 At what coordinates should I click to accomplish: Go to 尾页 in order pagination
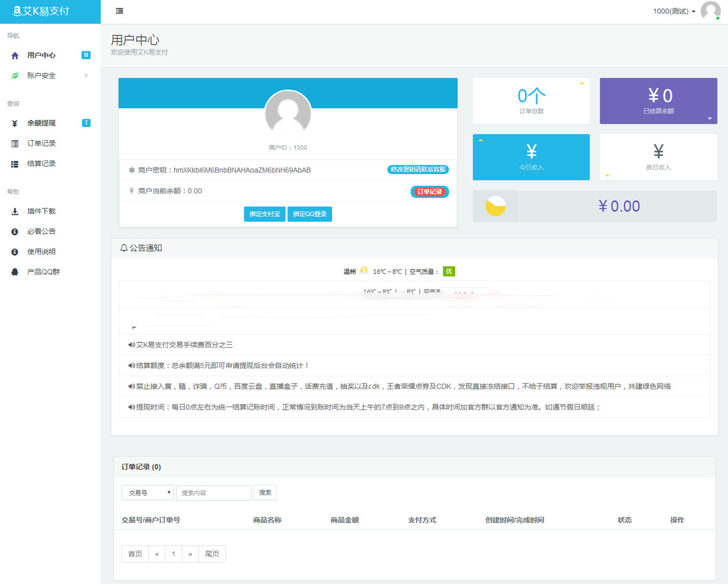click(x=212, y=553)
